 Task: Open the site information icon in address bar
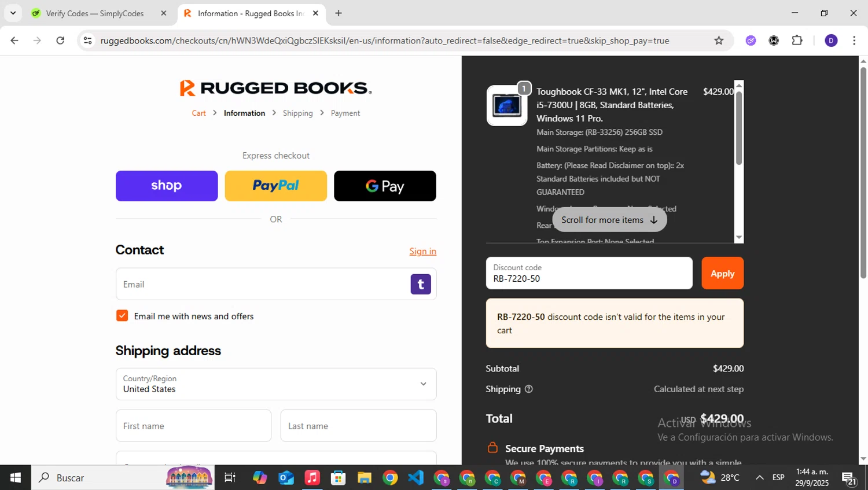[87, 40]
